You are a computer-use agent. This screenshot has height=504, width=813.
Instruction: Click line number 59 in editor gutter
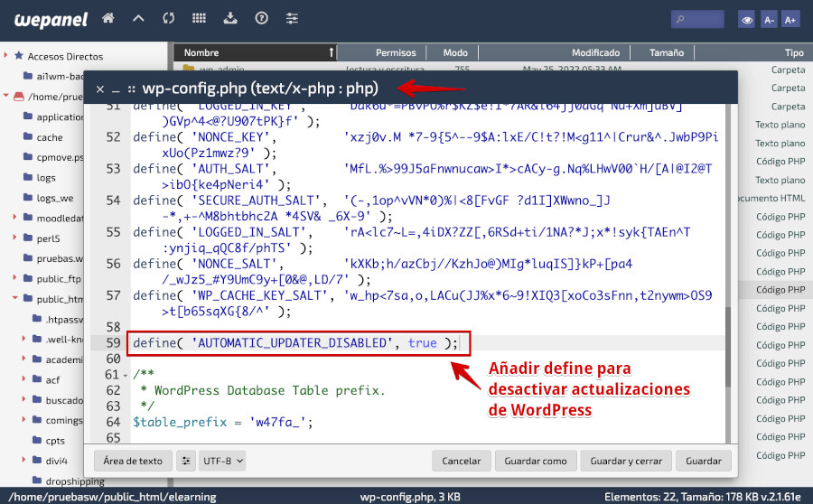click(x=113, y=342)
